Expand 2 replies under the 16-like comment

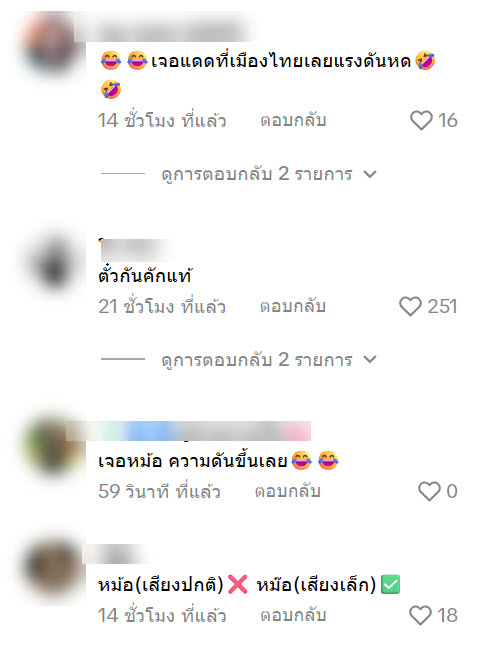[257, 174]
